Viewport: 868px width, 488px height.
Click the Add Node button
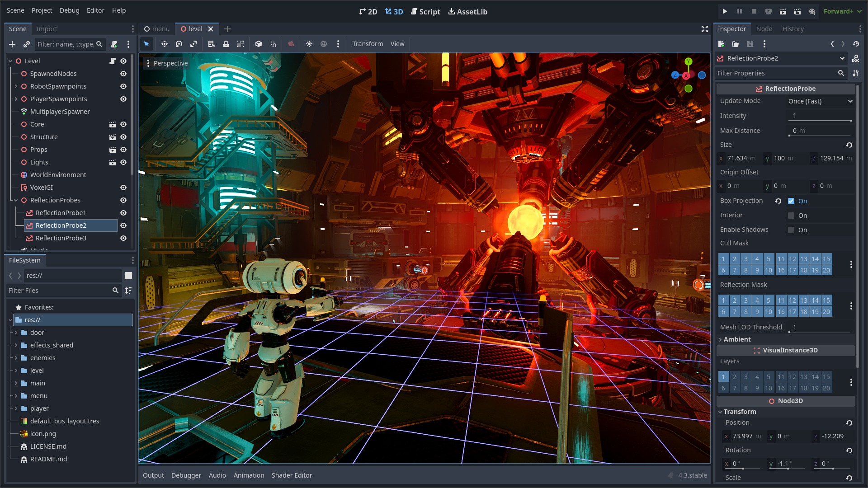point(12,45)
